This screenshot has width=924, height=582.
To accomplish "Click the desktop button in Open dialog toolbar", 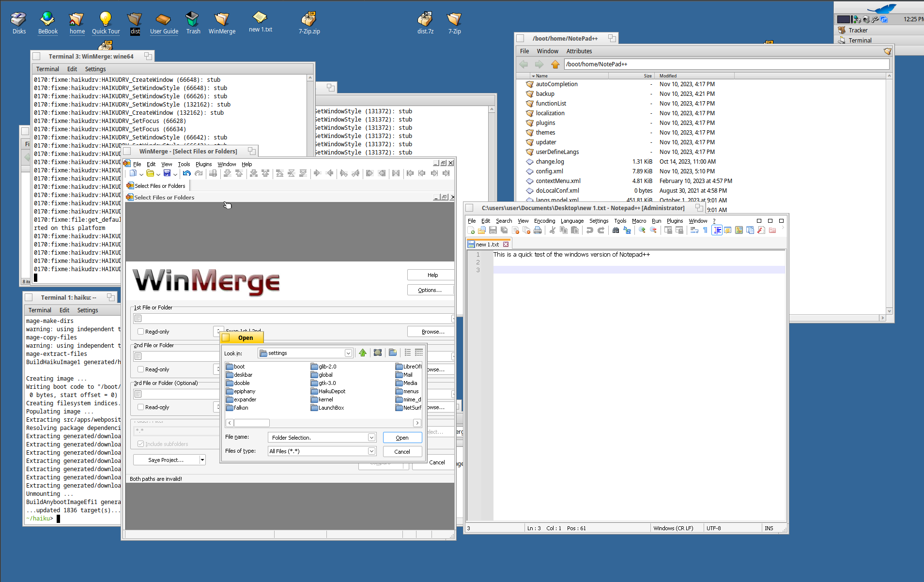I will (378, 353).
